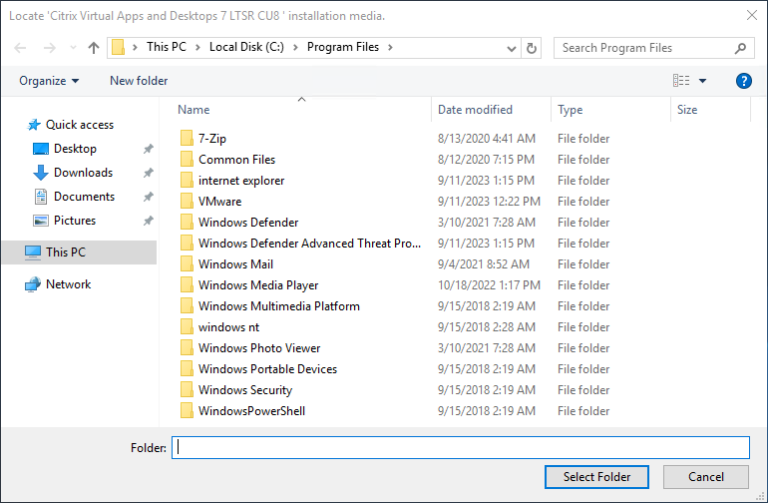The image size is (768, 503).
Task: Click the change view layout icon
Action: tap(682, 81)
